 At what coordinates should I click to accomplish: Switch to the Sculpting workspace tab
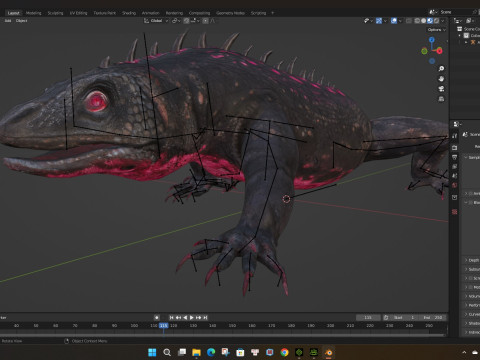coord(55,13)
